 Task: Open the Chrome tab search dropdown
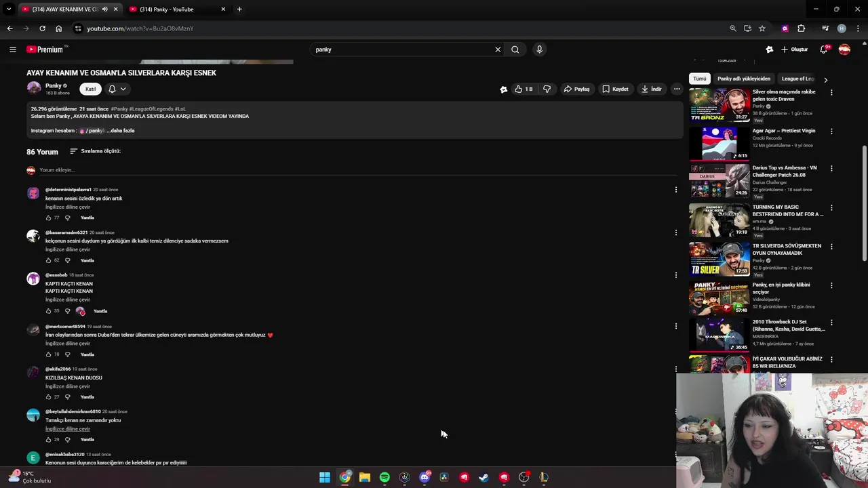[9, 9]
